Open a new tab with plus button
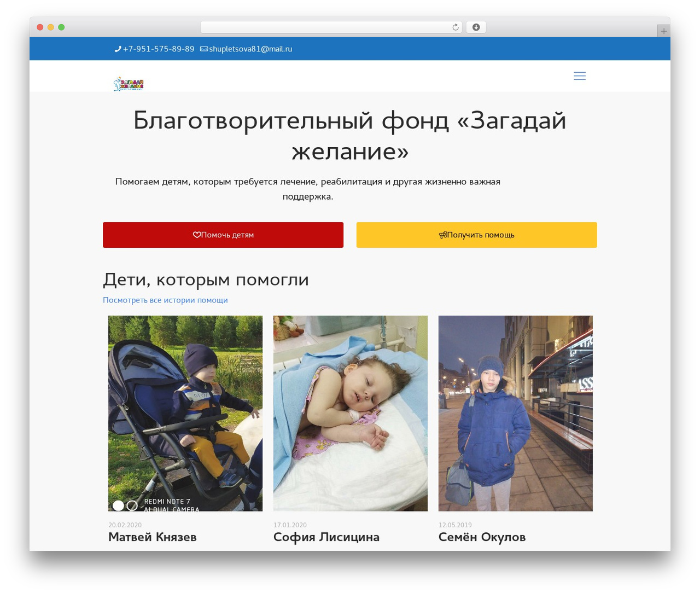 coord(663,31)
